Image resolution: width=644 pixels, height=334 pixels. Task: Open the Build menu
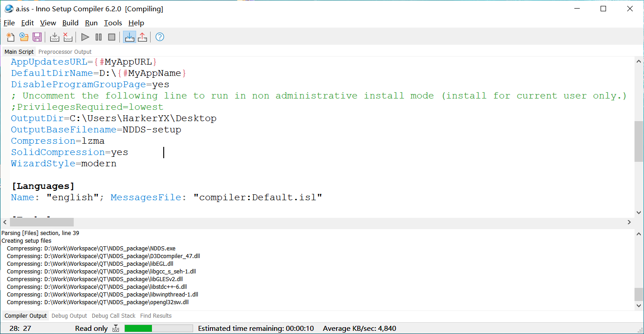(71, 23)
